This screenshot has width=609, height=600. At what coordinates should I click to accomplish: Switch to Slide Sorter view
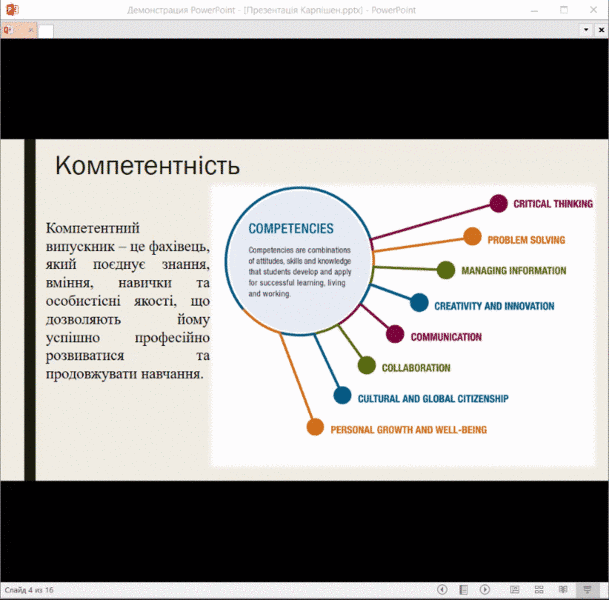pyautogui.click(x=538, y=590)
